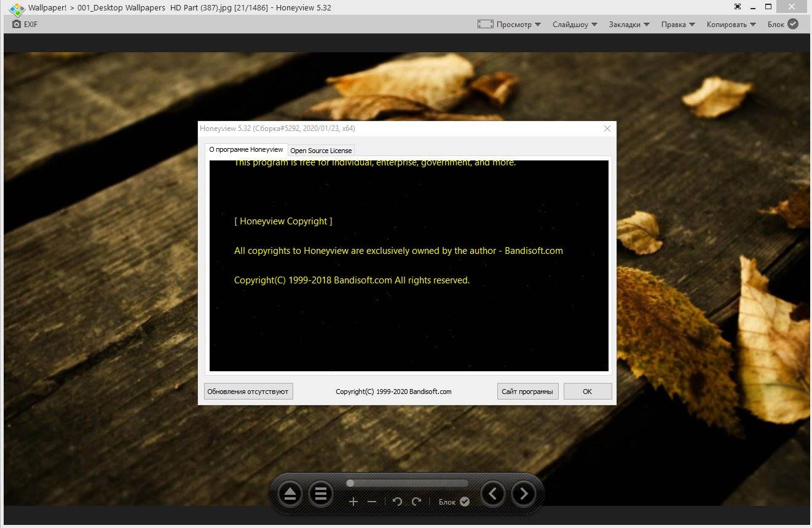Open the Слайдшоу dropdown menu
812x528 pixels.
[575, 25]
